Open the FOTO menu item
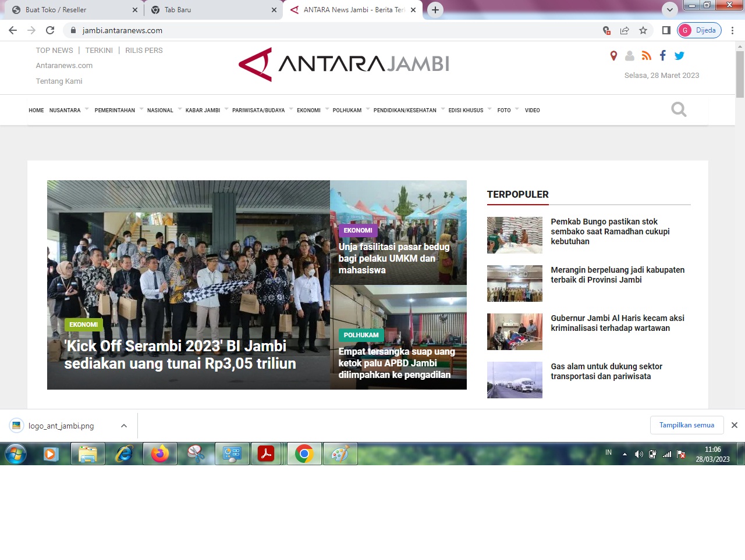 [x=504, y=110]
